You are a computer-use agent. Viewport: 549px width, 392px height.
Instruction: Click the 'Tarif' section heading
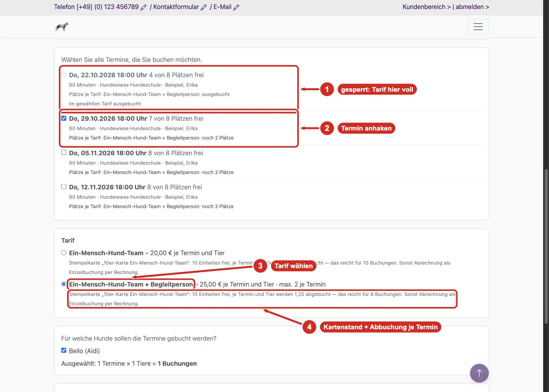click(x=68, y=240)
